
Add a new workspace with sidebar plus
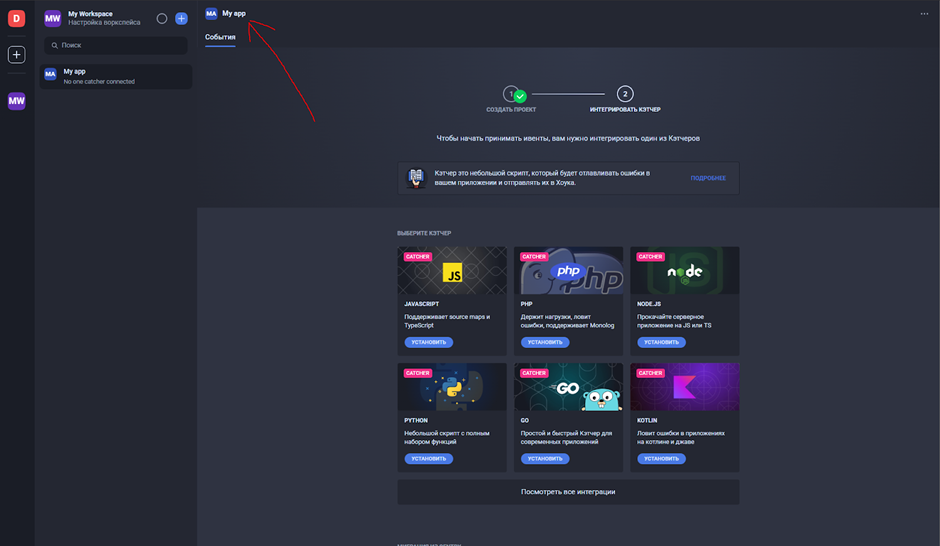(x=16, y=55)
